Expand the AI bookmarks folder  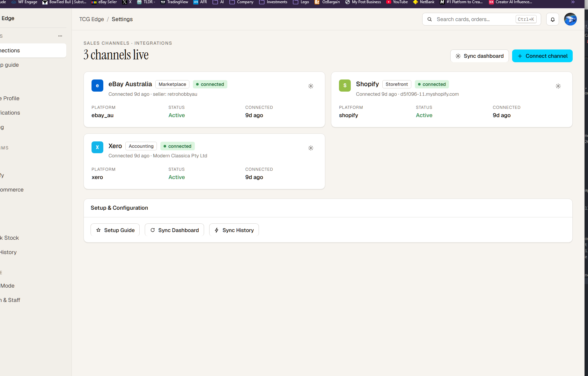218,2
